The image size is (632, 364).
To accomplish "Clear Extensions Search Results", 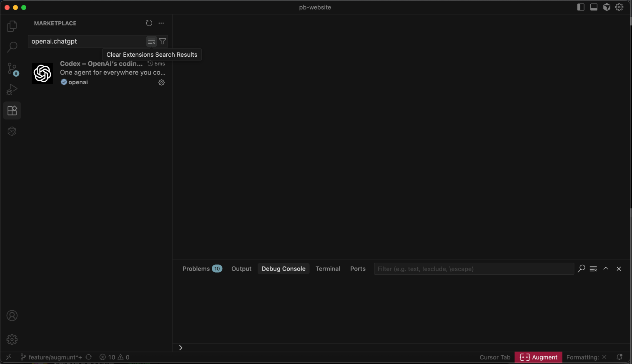I will click(x=151, y=41).
